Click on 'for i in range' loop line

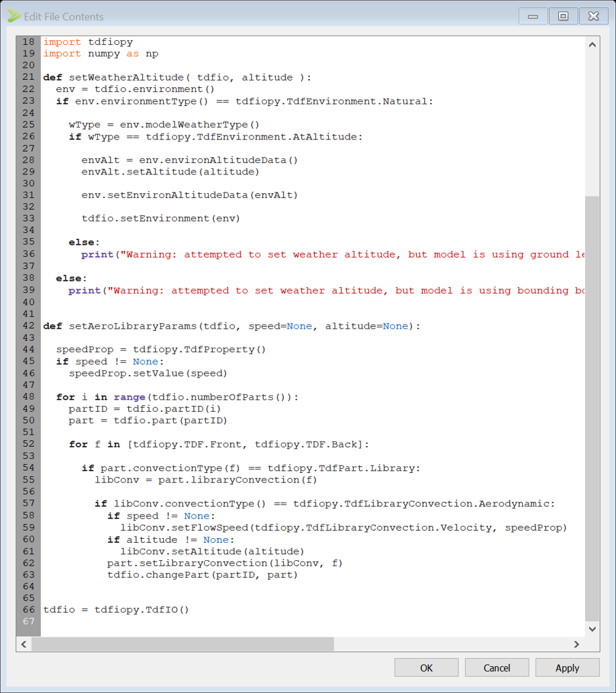[177, 397]
